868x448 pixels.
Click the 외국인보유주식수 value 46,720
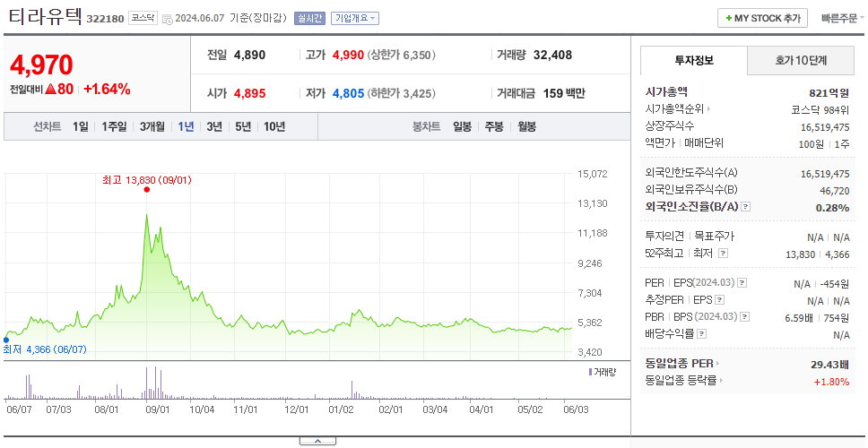click(834, 191)
